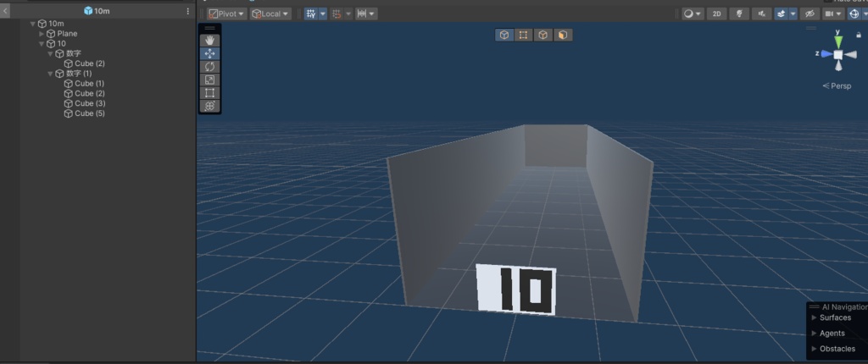Image resolution: width=868 pixels, height=364 pixels.
Task: Toggle grid visibility in the scene view
Action: [310, 14]
